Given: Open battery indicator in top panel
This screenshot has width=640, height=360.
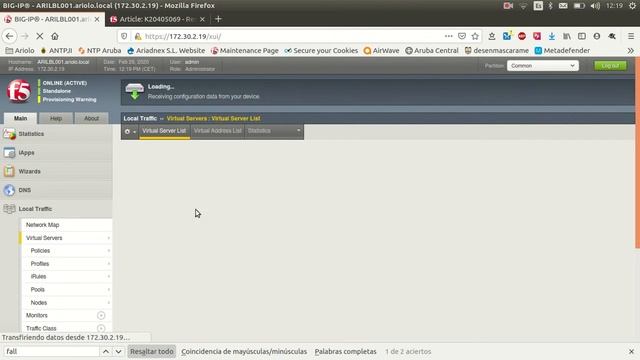Looking at the screenshot, I should 579,6.
